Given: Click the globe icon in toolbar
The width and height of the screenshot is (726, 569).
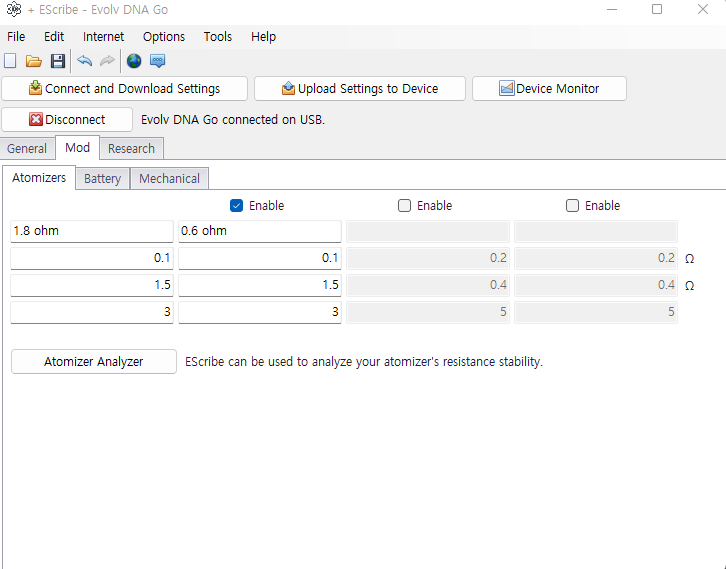Looking at the screenshot, I should (x=134, y=61).
